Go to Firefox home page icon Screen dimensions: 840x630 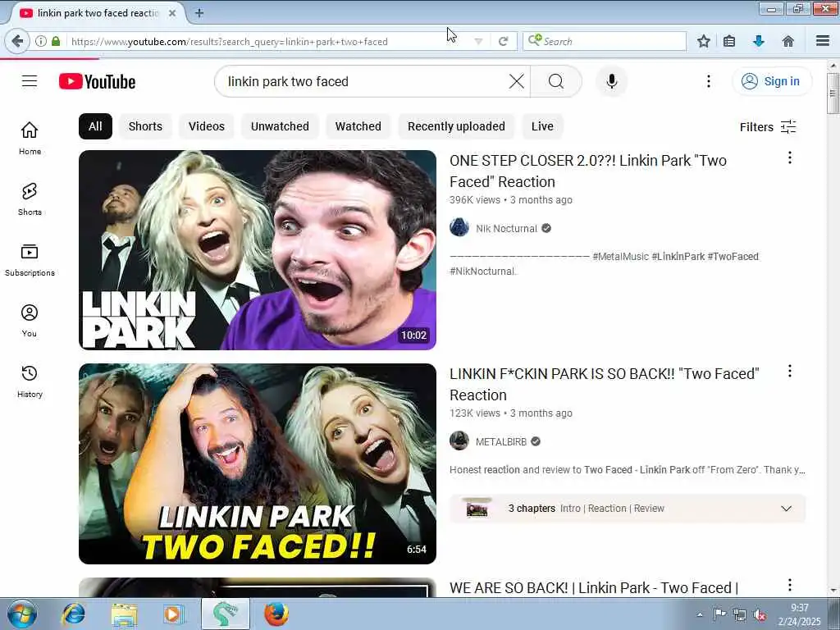pos(787,41)
